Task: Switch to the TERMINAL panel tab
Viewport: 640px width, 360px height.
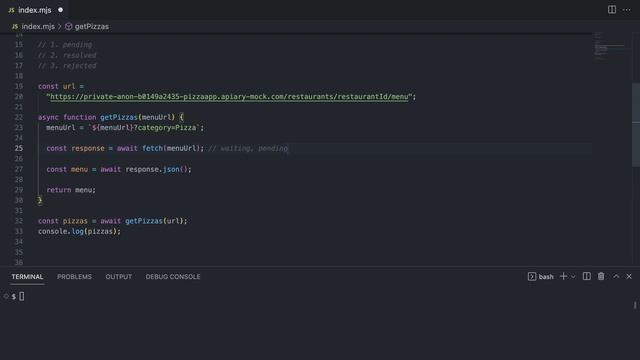Action: pyautogui.click(x=27, y=277)
